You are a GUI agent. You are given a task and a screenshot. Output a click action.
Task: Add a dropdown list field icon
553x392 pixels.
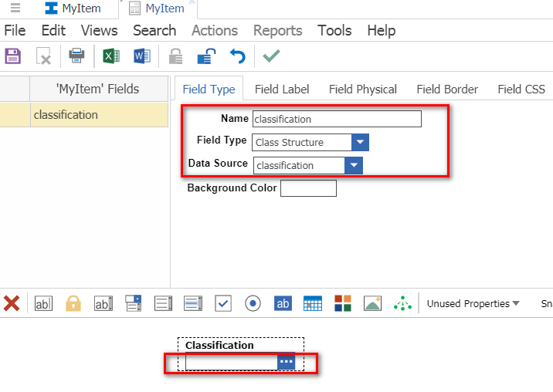coord(163,303)
